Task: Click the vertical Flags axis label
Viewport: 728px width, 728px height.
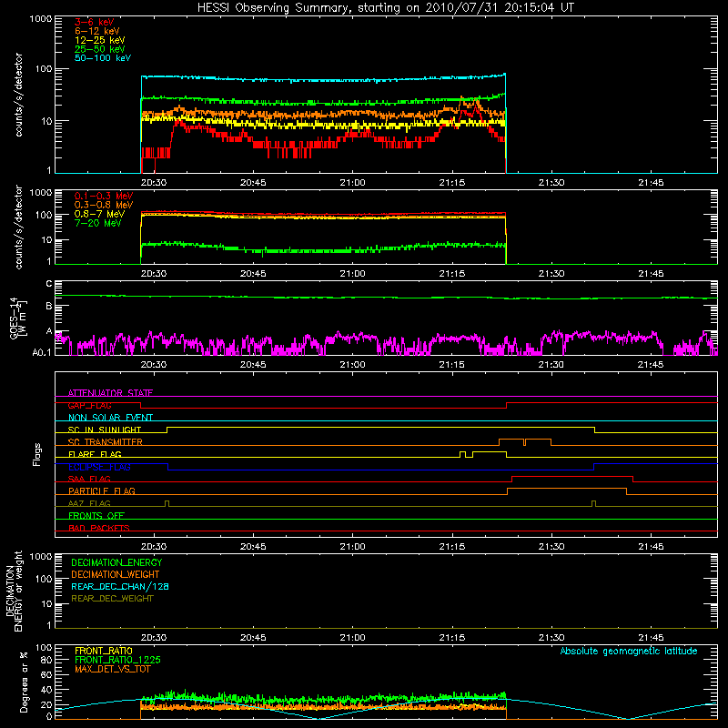Action: point(37,454)
